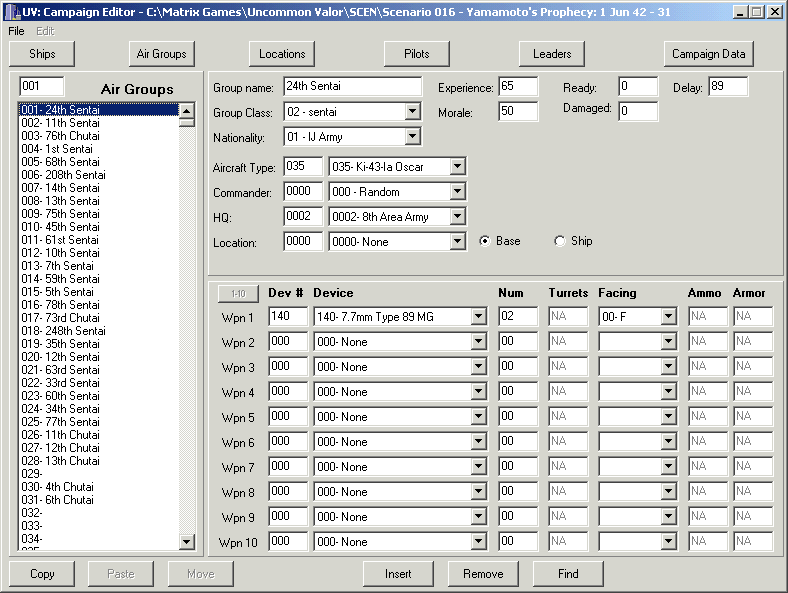The height and width of the screenshot is (593, 788).
Task: Click the Insert button
Action: 398,574
